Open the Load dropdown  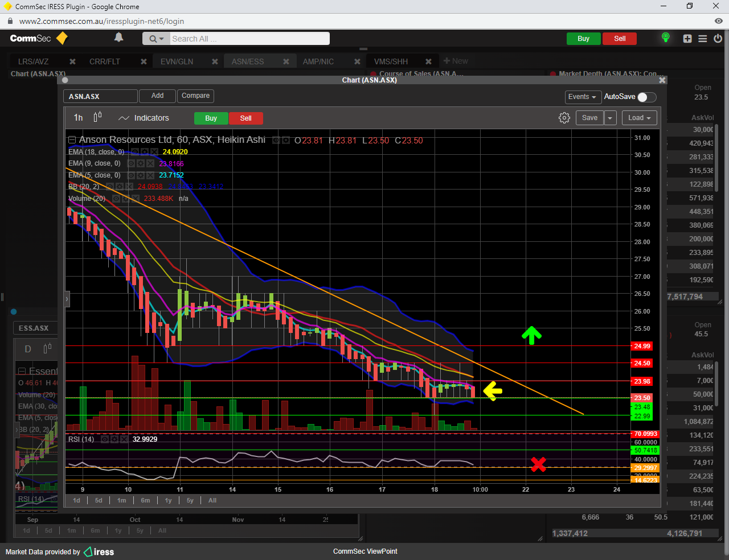(x=640, y=118)
